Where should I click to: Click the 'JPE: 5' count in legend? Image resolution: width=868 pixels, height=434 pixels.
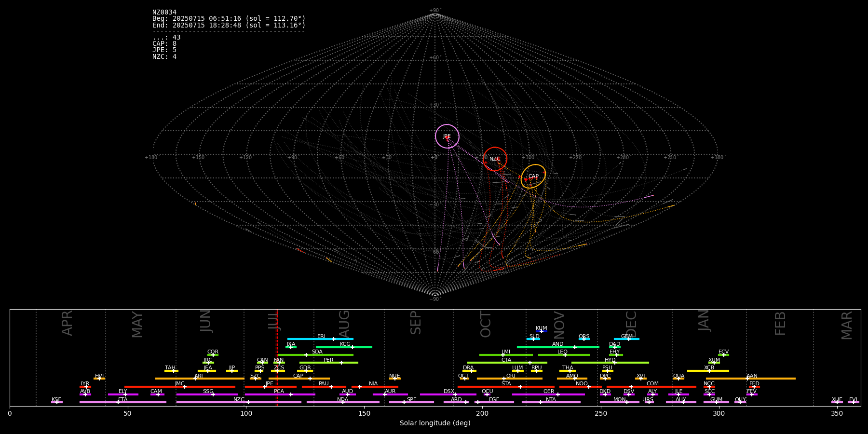pos(164,50)
